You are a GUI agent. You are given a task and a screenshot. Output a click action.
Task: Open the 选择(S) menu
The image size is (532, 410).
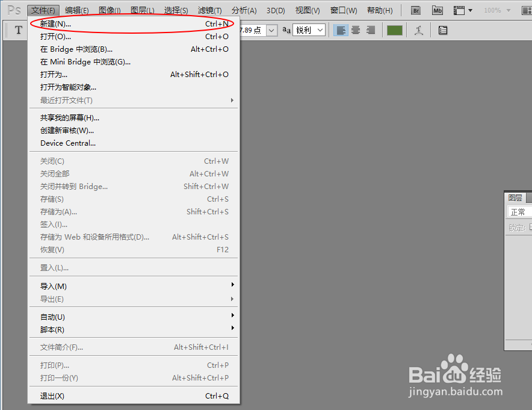[176, 10]
